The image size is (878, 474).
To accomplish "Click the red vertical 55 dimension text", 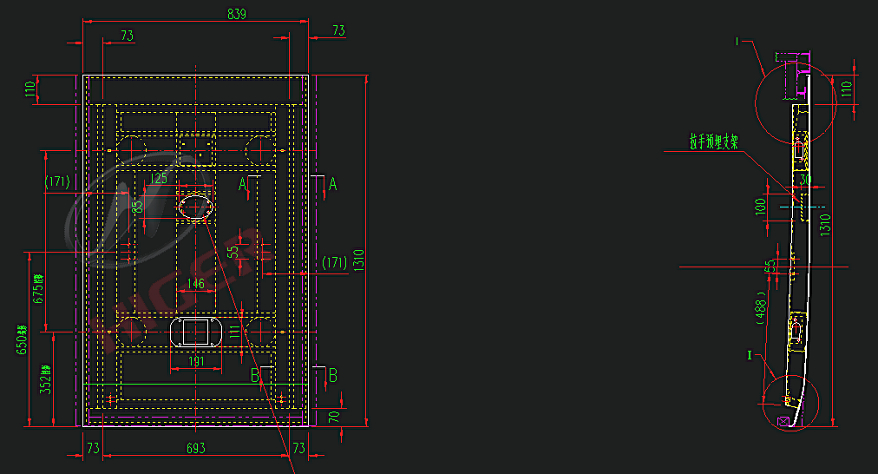I will coord(233,254).
